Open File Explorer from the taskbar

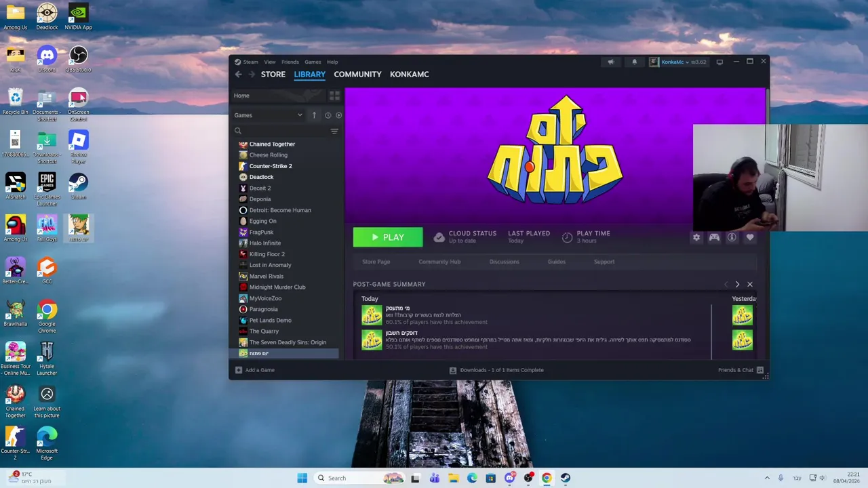453,478
